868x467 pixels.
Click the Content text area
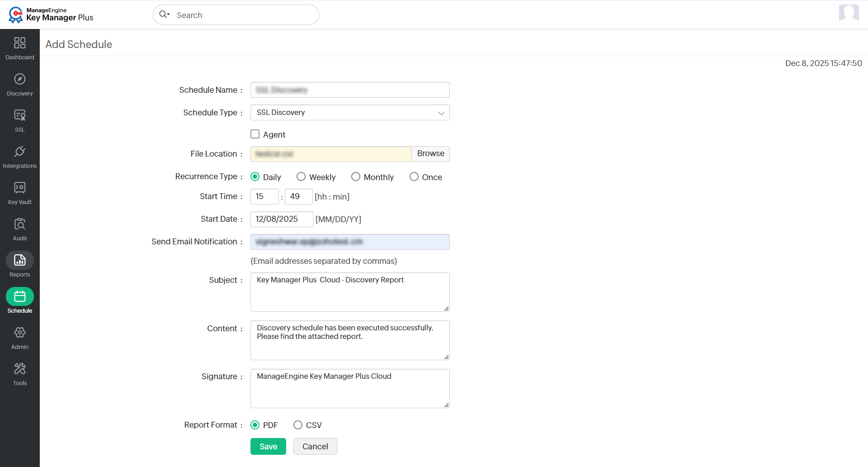click(350, 340)
